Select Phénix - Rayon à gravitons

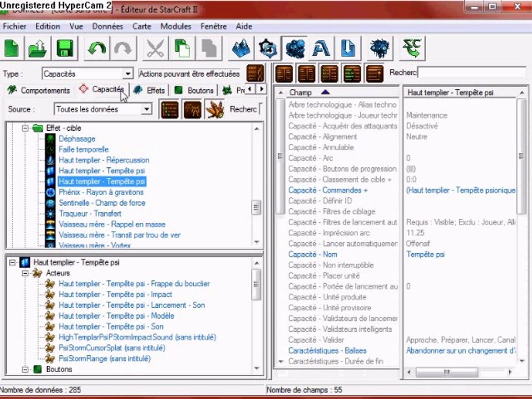[x=101, y=192]
